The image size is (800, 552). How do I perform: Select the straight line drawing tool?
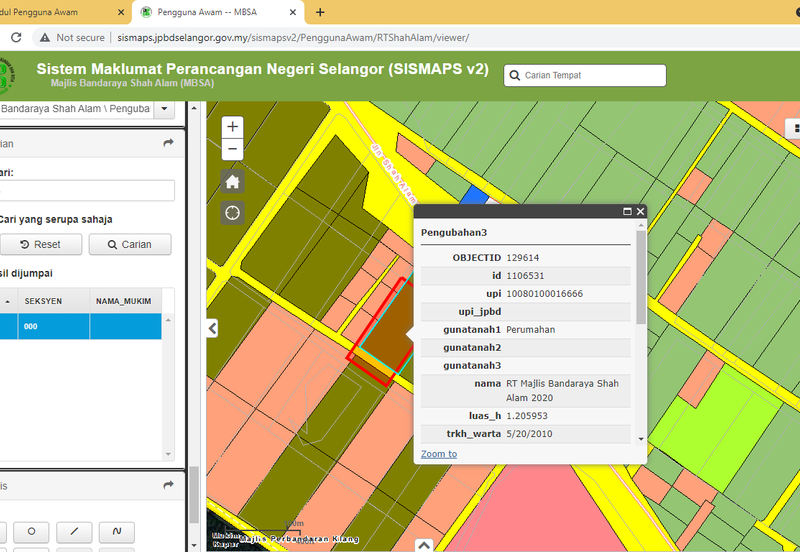74,531
